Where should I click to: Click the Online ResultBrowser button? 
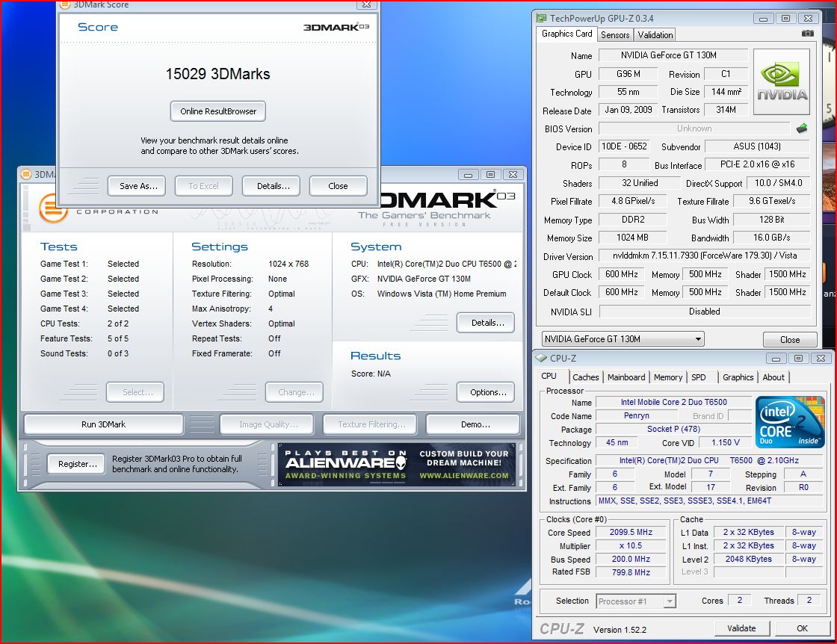(x=217, y=111)
